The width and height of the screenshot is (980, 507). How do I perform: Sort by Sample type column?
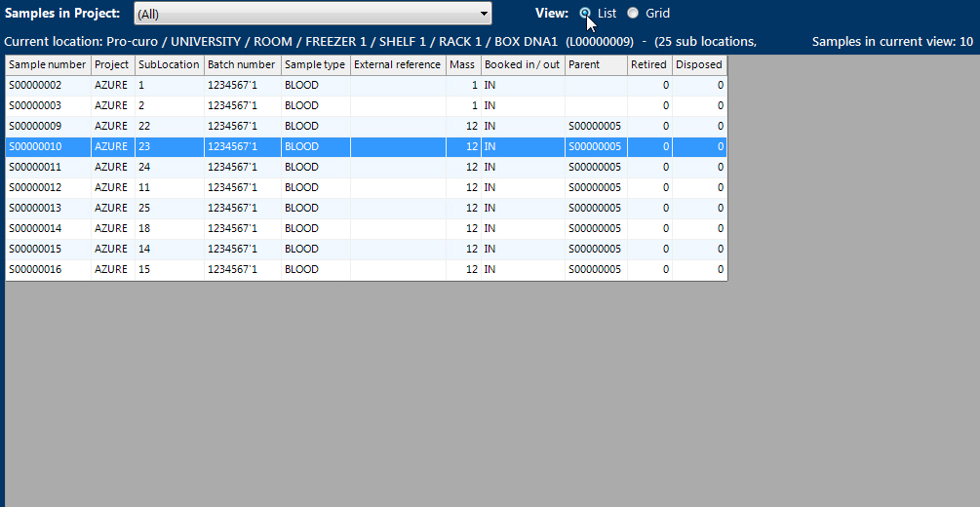pos(315,65)
